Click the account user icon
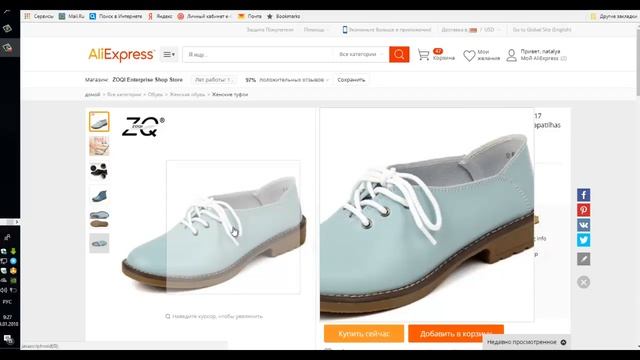 pyautogui.click(x=511, y=55)
